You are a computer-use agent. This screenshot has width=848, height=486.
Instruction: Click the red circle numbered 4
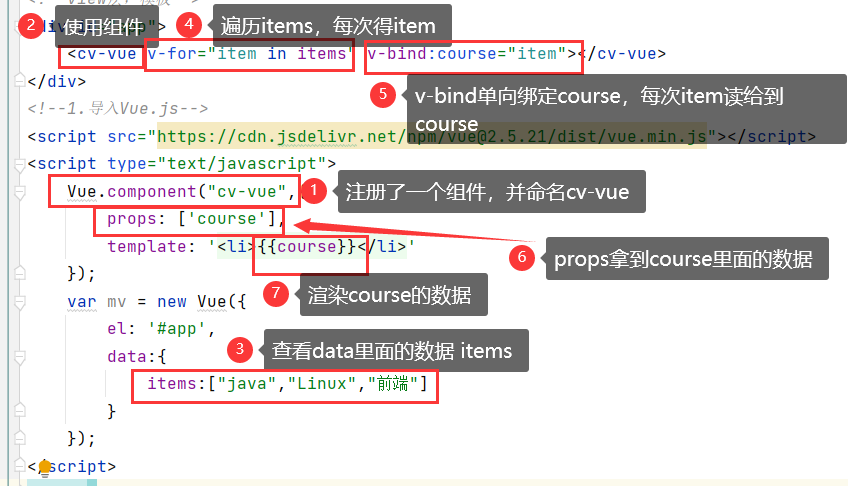(189, 22)
